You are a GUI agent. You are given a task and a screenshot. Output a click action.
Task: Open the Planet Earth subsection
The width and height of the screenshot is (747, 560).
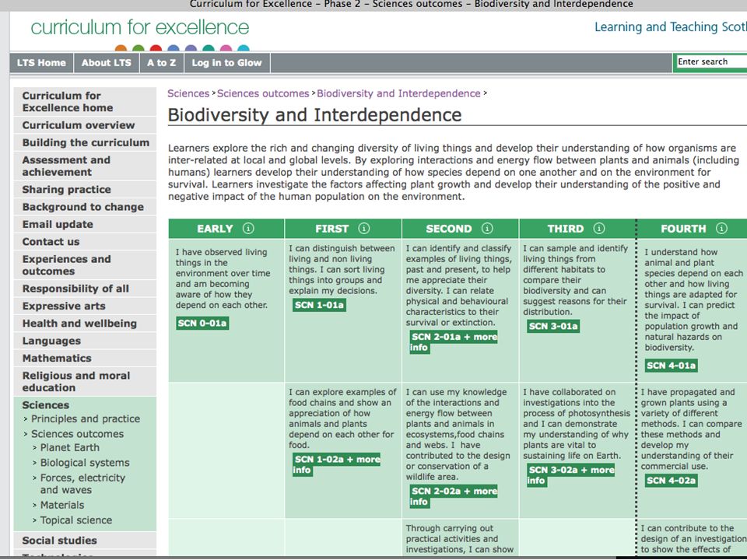click(70, 448)
